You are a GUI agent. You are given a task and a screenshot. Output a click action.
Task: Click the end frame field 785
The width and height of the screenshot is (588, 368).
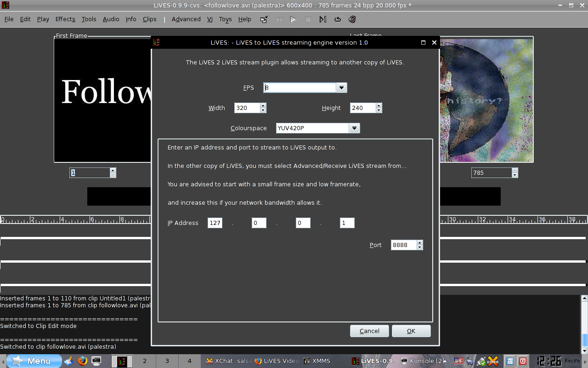492,173
